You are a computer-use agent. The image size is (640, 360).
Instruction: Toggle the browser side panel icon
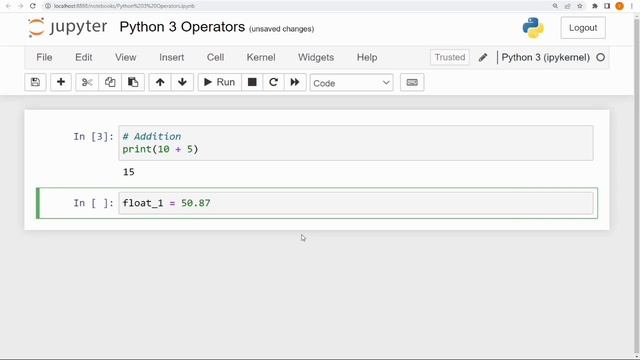pos(607,6)
